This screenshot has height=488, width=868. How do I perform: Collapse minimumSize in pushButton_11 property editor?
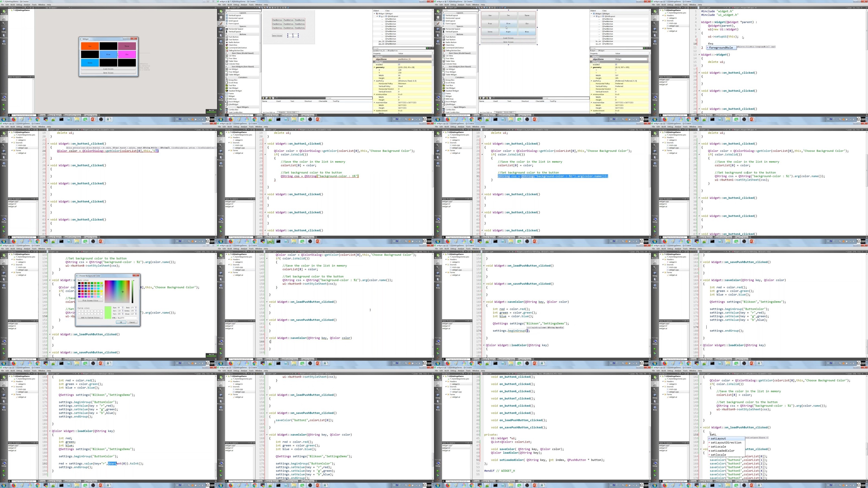(374, 94)
